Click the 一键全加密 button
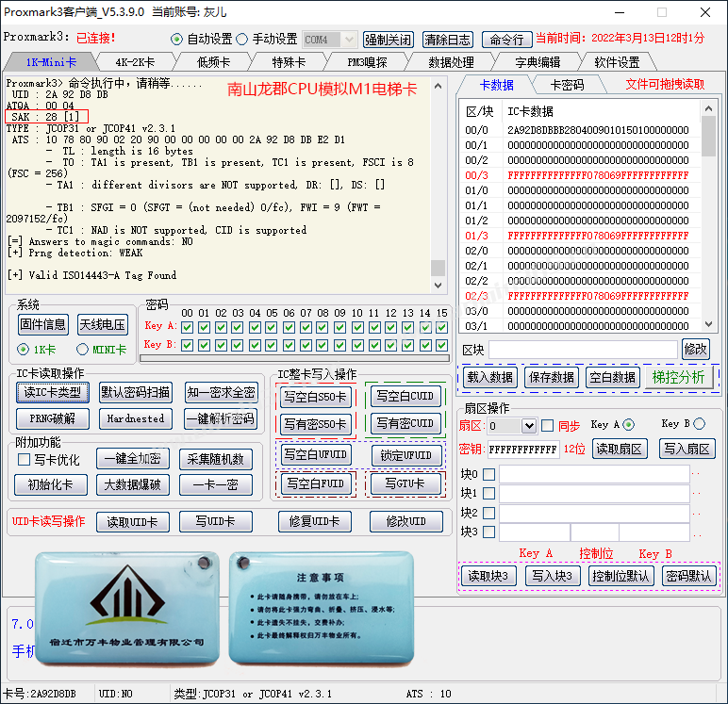The width and height of the screenshot is (728, 704). 133,459
